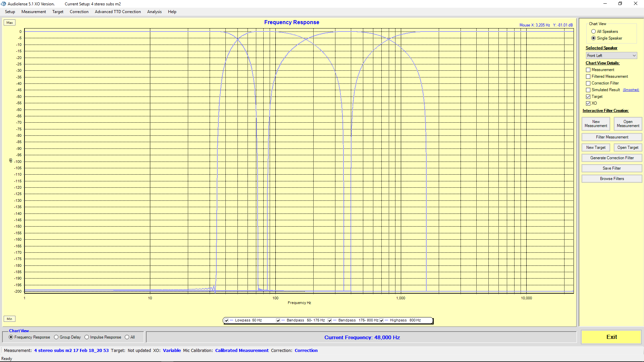Image resolution: width=644 pixels, height=362 pixels.
Task: Open the Measurement menu
Action: point(34,12)
